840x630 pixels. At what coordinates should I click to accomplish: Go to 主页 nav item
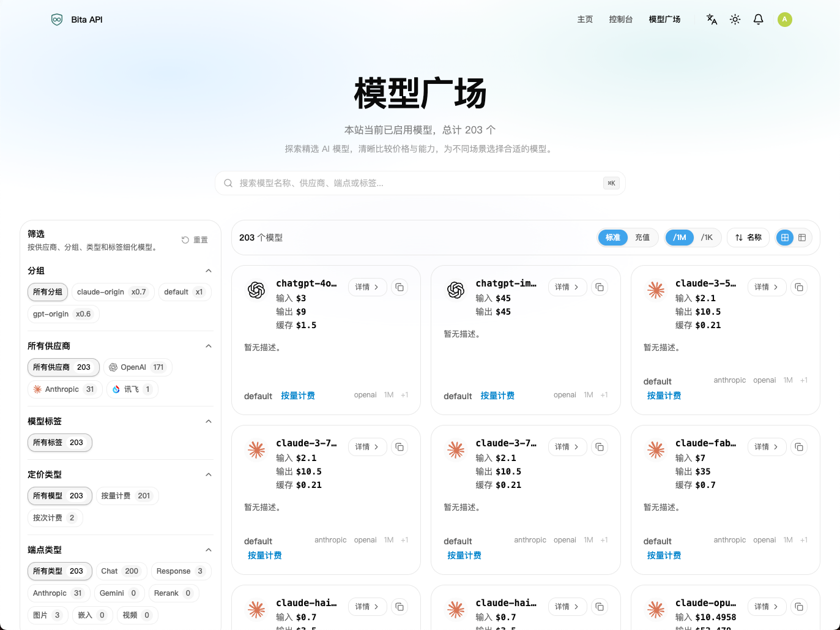tap(585, 20)
